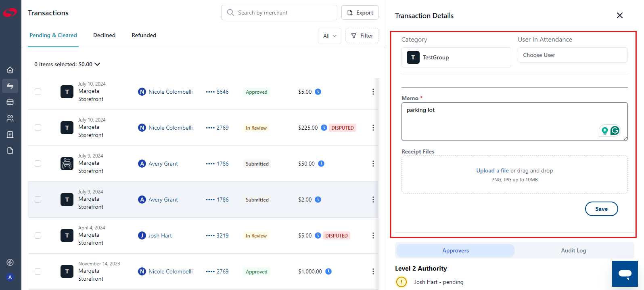Screen dimensions: 644x290
Task: Click the In Review status on card 2769 row
Action: [x=256, y=128]
